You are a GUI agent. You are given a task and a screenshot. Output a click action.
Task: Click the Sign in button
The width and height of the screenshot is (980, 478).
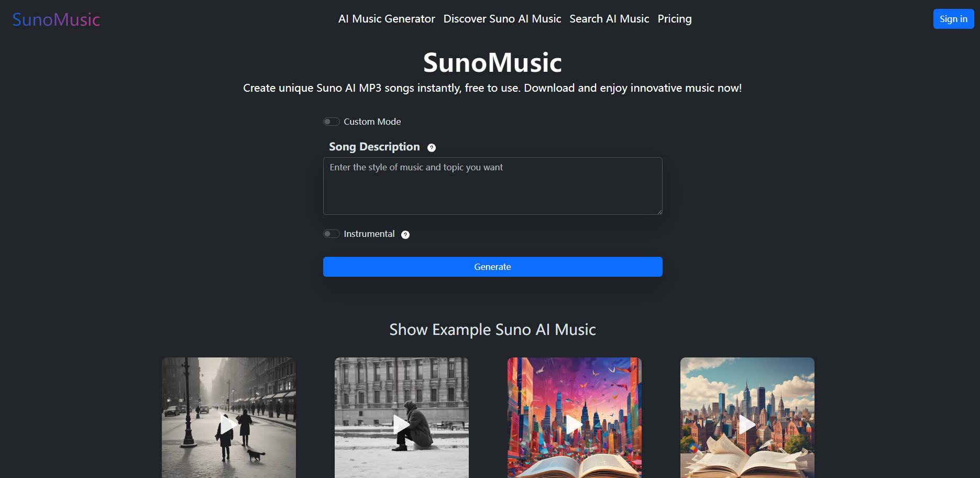[x=953, y=19]
